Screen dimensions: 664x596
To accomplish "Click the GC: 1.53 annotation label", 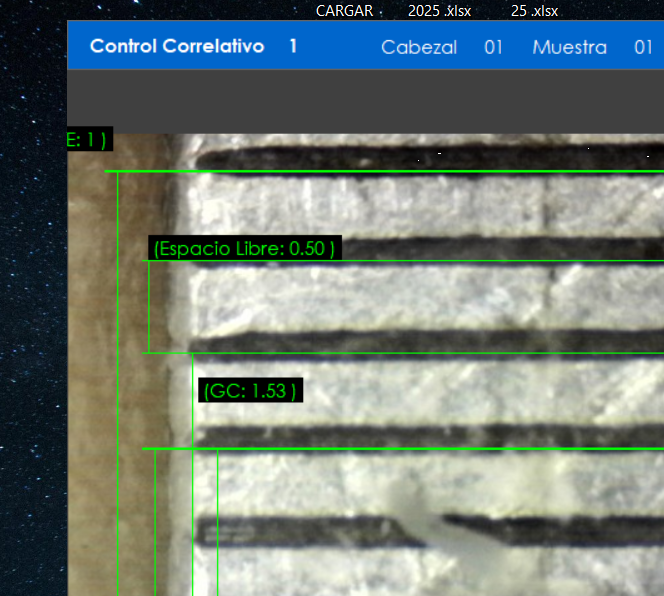I will point(249,391).
